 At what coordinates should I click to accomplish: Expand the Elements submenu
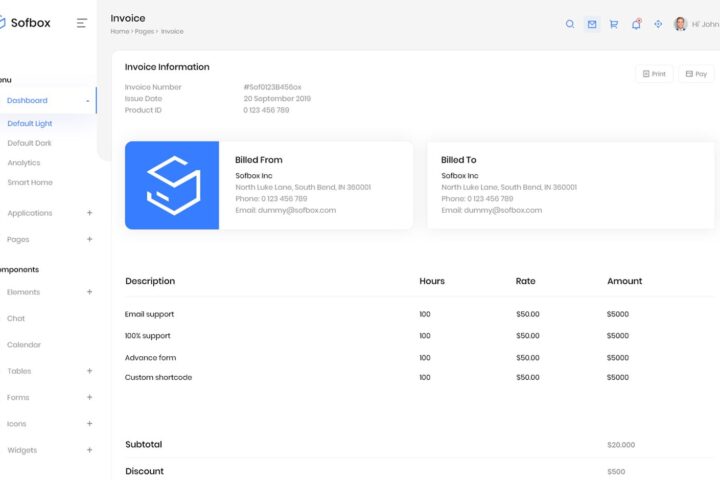tap(89, 292)
